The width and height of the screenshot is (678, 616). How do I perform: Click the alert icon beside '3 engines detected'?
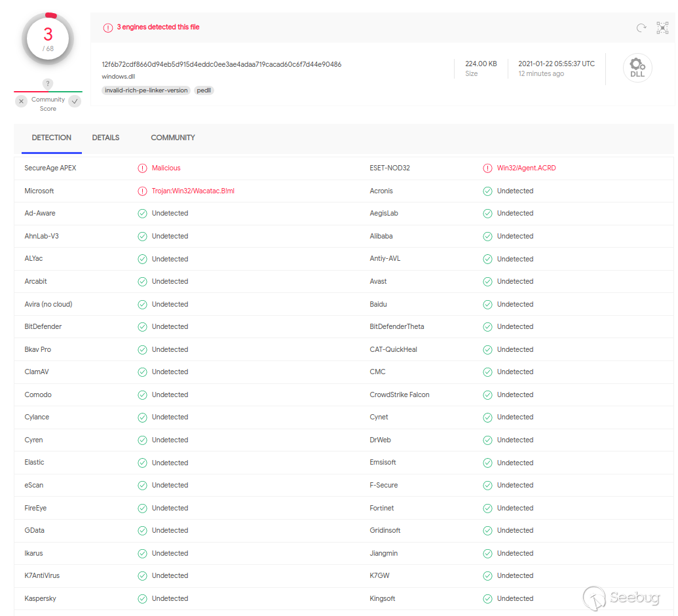click(107, 28)
